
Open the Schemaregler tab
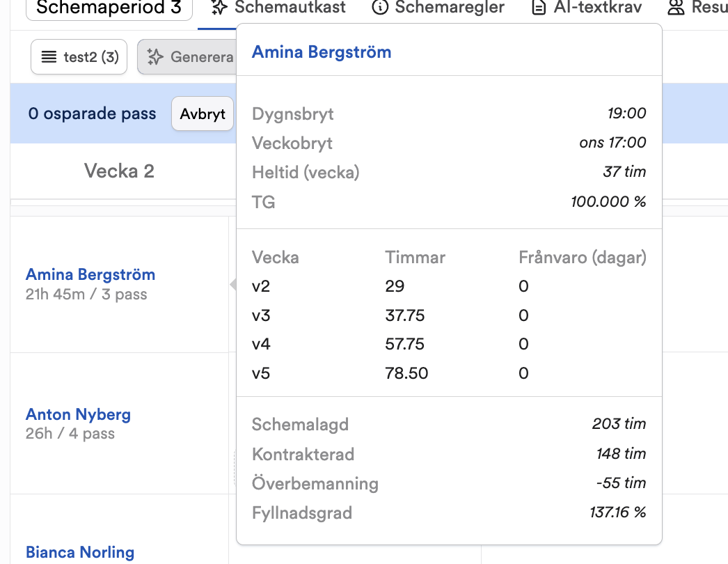[438, 8]
